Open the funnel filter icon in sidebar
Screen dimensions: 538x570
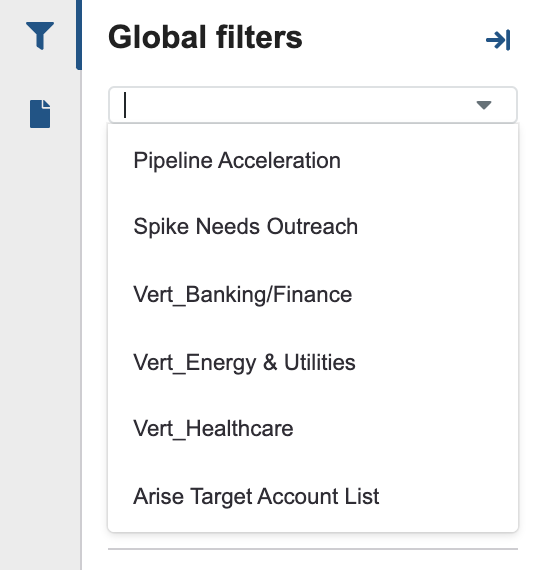40,36
